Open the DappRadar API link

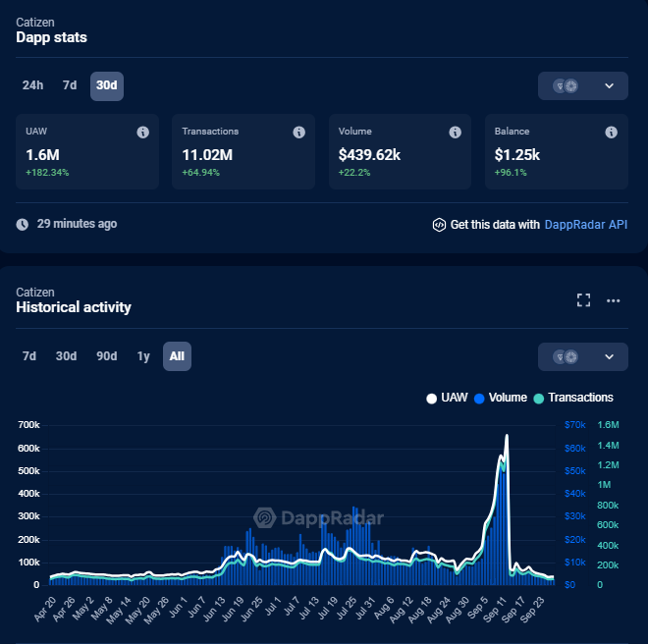[x=585, y=225]
